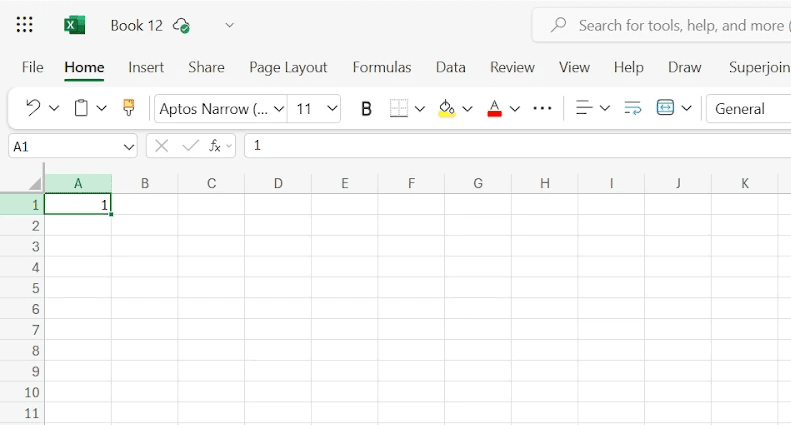Apply the red font color
This screenshot has width=791, height=425.
click(494, 109)
